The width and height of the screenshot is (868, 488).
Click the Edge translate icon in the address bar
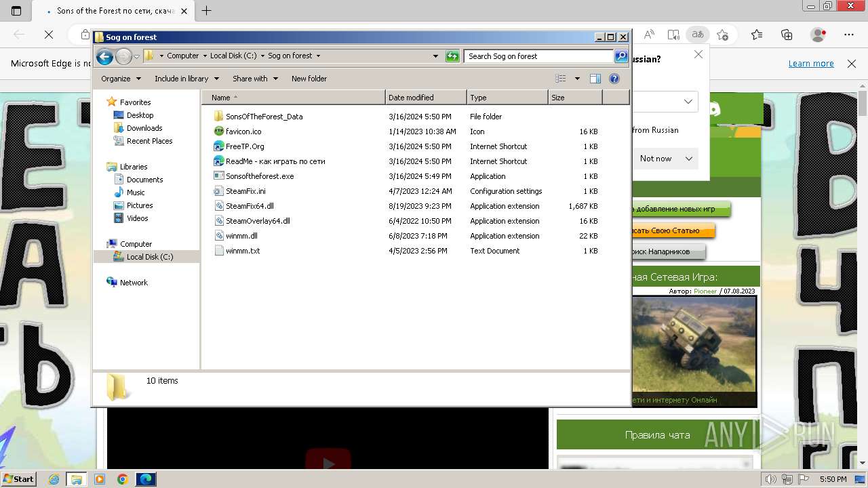coord(697,35)
